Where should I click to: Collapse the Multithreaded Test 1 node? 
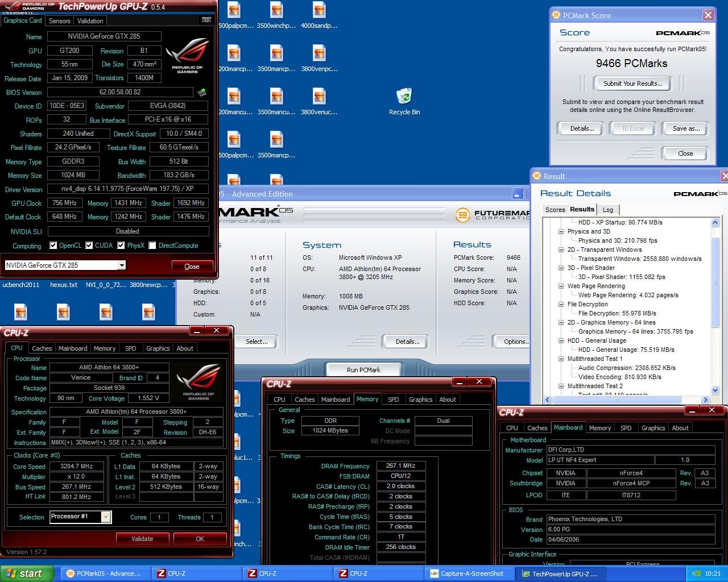click(x=561, y=359)
